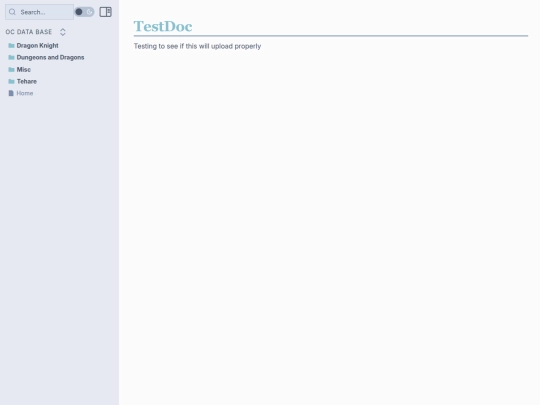Image resolution: width=540 pixels, height=405 pixels.
Task: Focus the Search... input field
Action: [39, 12]
